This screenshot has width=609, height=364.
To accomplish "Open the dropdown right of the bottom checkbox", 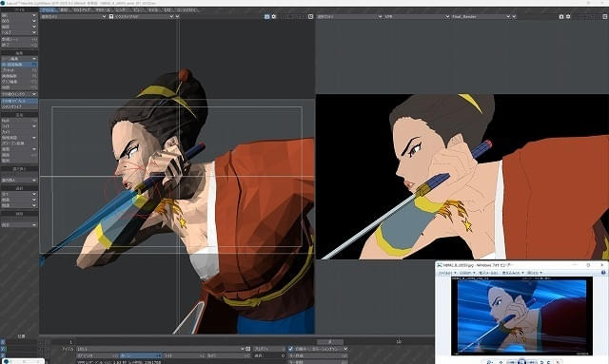I will (322, 349).
